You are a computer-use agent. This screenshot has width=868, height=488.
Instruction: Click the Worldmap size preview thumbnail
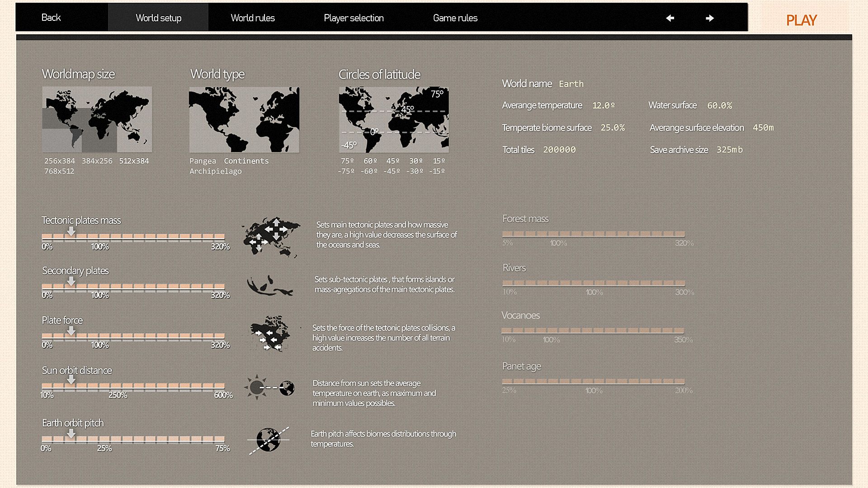pos(97,119)
